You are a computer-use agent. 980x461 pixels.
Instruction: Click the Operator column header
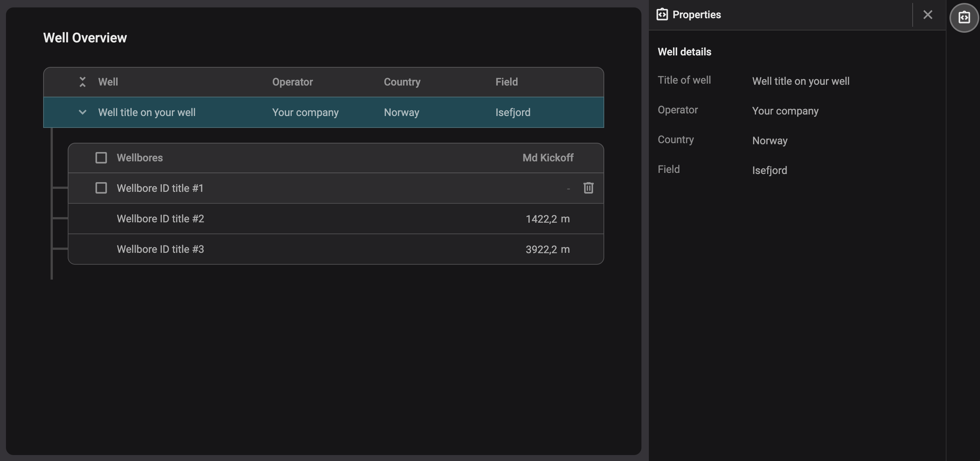click(x=292, y=81)
